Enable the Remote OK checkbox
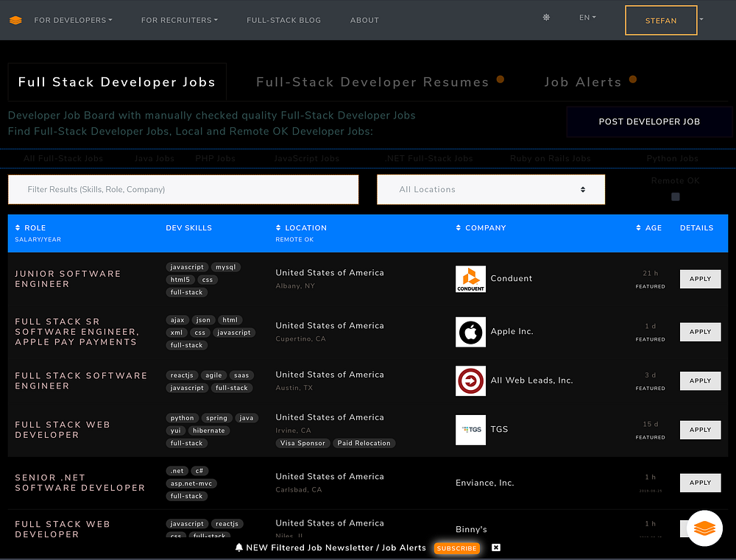Image resolution: width=736 pixels, height=560 pixels. click(x=676, y=196)
